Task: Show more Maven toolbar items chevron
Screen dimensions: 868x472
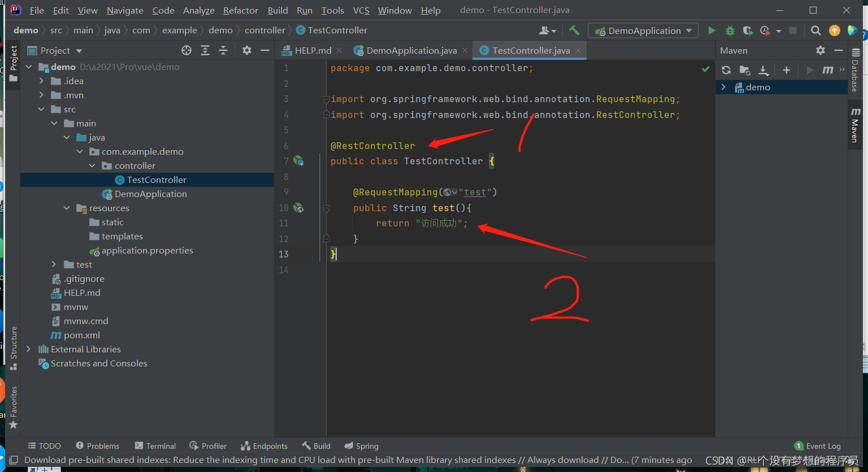Action: (x=842, y=70)
